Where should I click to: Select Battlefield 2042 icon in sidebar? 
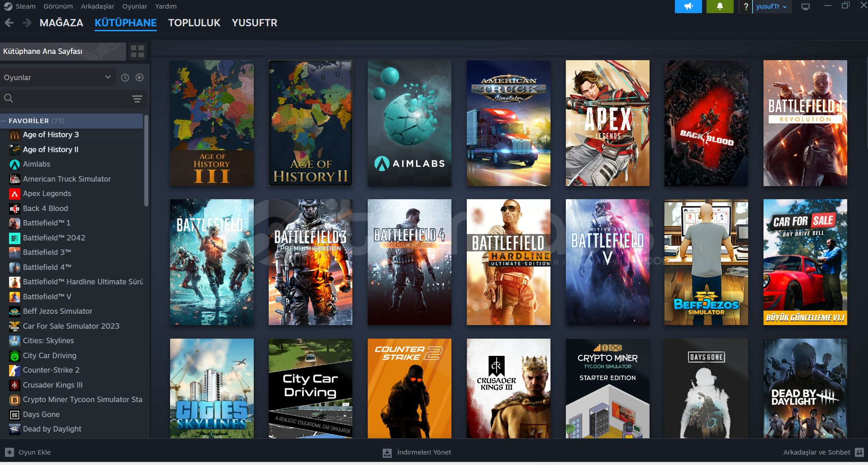click(x=15, y=238)
